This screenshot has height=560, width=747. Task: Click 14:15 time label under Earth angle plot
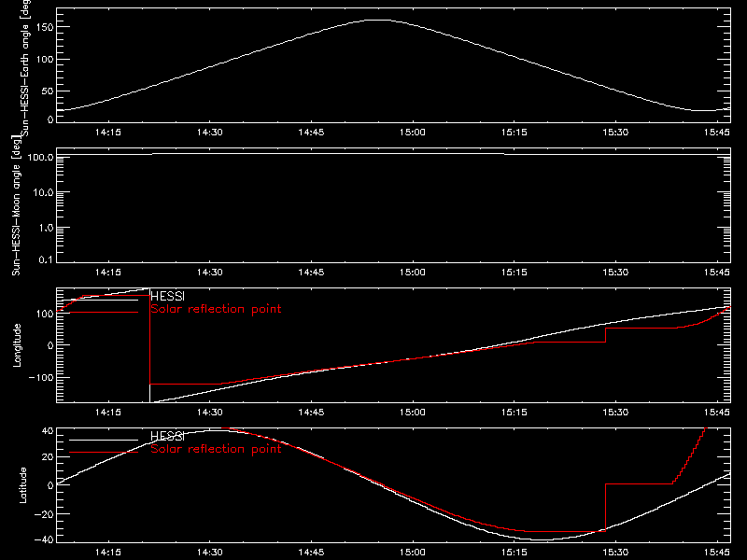(108, 133)
